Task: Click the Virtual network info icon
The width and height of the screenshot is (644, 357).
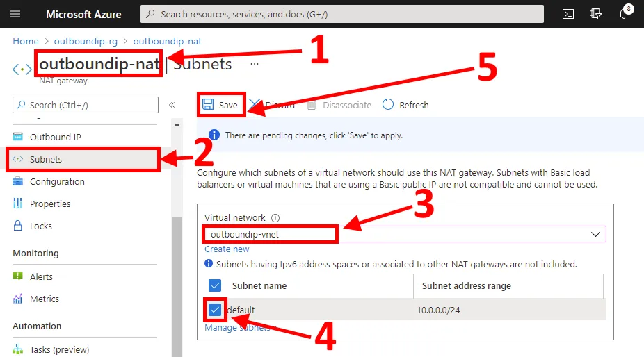Action: click(275, 218)
